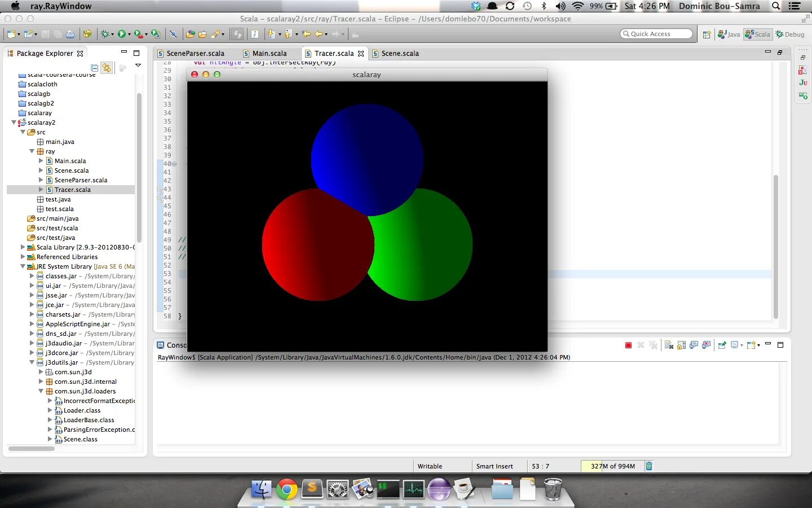The width and height of the screenshot is (812, 508).
Task: Collapse the JRE System Library node
Action: coord(23,266)
